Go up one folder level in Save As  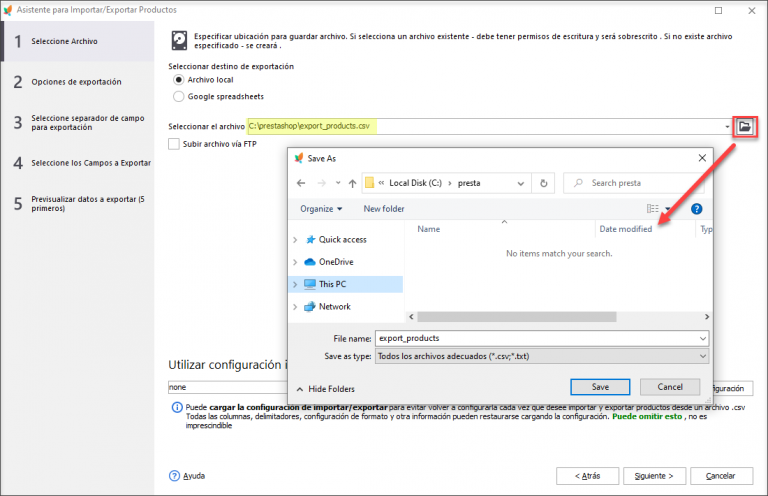pyautogui.click(x=352, y=183)
